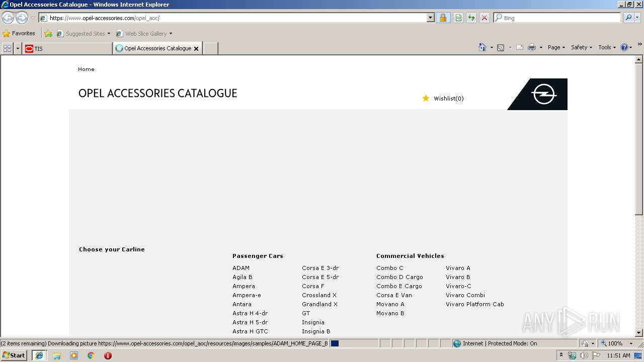Refresh the page with the Refresh icon

[471, 18]
